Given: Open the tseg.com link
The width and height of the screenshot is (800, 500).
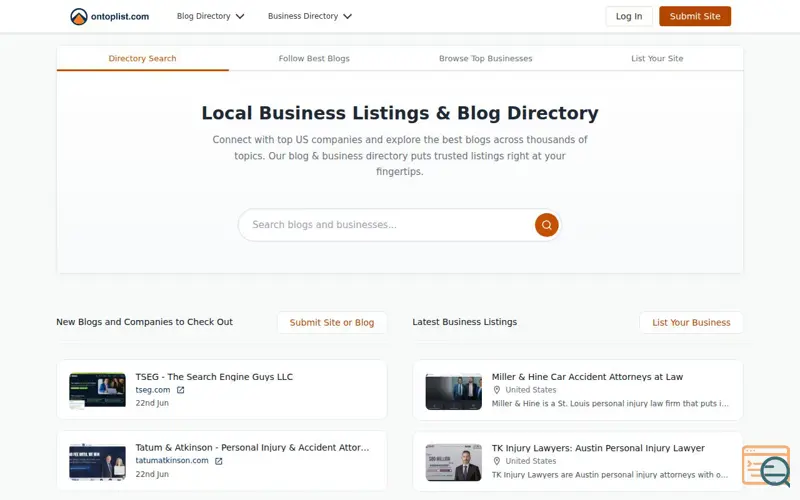Looking at the screenshot, I should [153, 390].
